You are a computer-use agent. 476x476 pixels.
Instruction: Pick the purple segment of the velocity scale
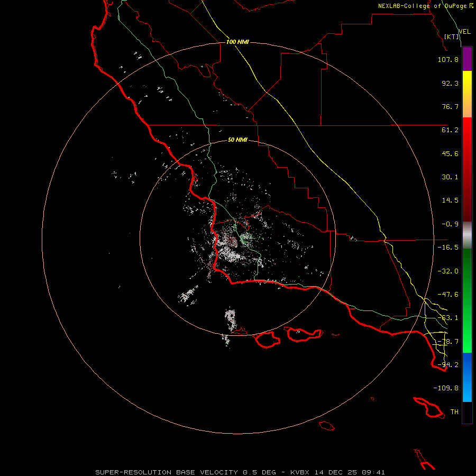467,59
